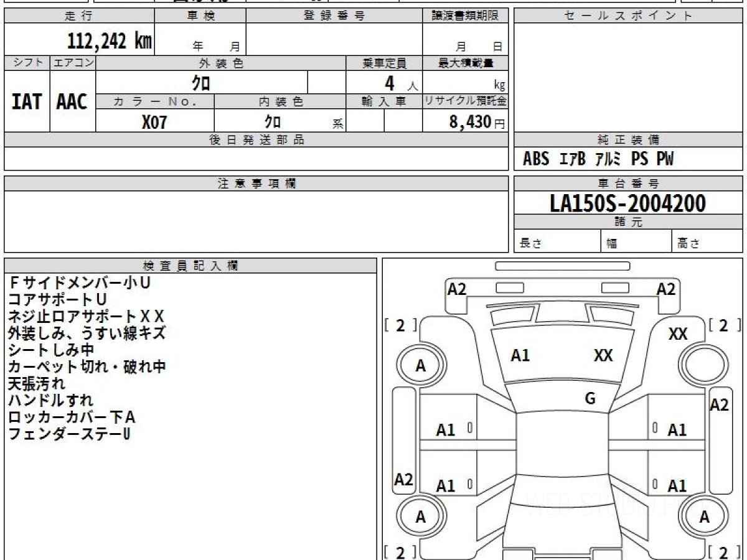The image size is (747, 560).
Task: Click the A1 mark on the hood
Action: point(520,355)
